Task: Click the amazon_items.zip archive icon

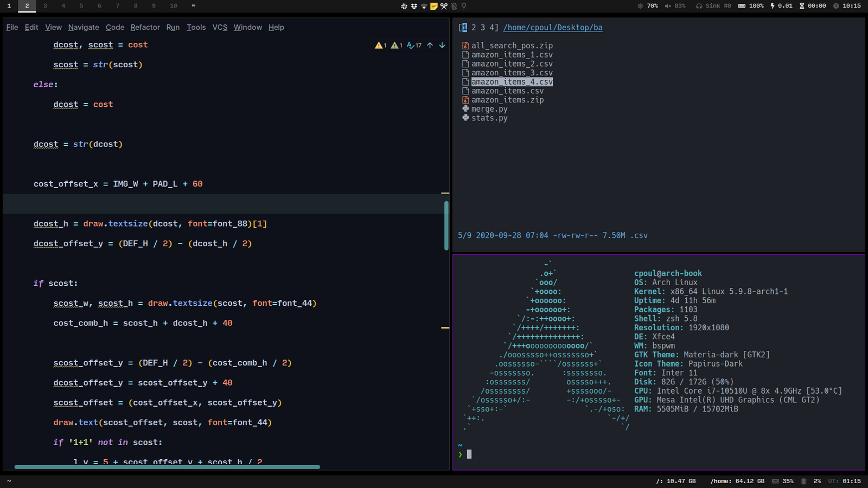Action: click(x=465, y=100)
